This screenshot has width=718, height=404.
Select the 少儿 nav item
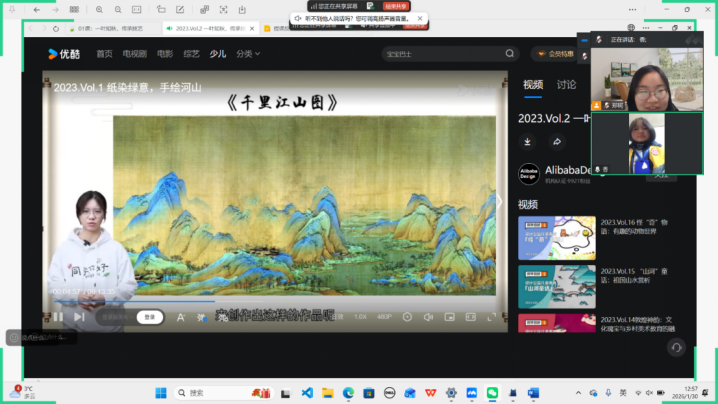coord(218,54)
